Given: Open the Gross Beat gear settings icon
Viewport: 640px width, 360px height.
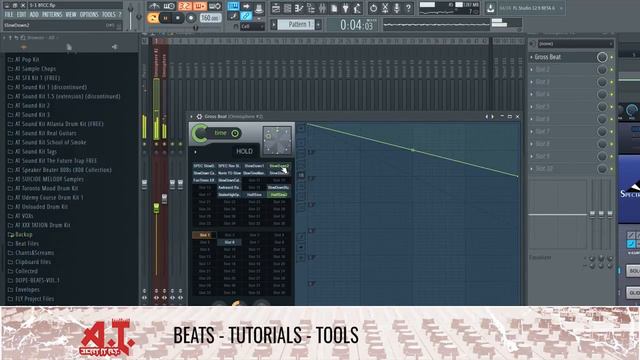Looking at the screenshot, I should (x=199, y=117).
